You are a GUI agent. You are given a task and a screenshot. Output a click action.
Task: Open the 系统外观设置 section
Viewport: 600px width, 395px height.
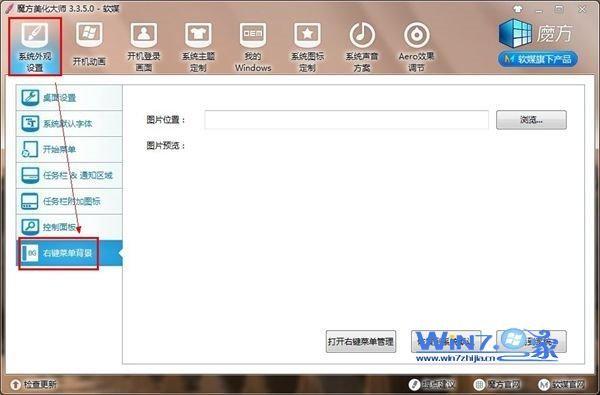pos(35,46)
